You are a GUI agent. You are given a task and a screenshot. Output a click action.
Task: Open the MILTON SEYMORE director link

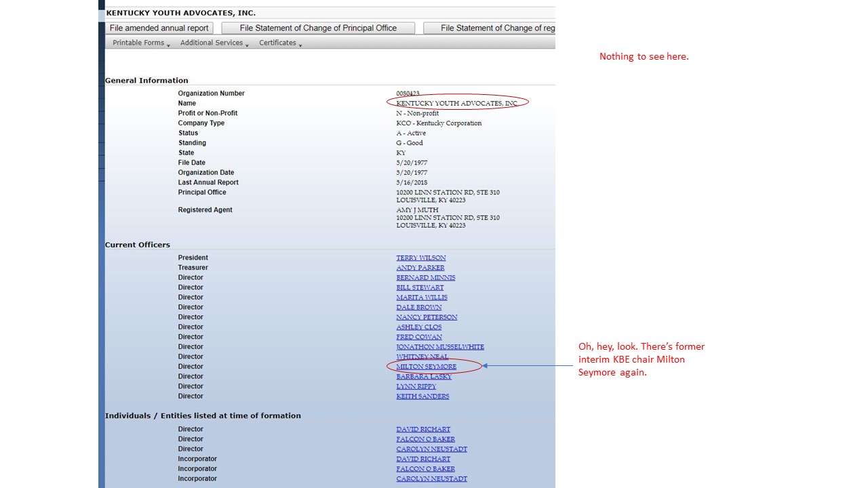pyautogui.click(x=427, y=367)
